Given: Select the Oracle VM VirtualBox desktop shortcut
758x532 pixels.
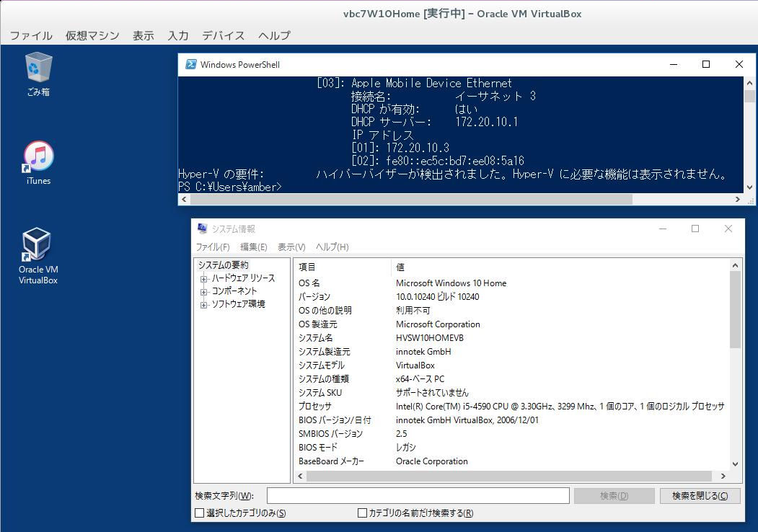Looking at the screenshot, I should pyautogui.click(x=38, y=256).
